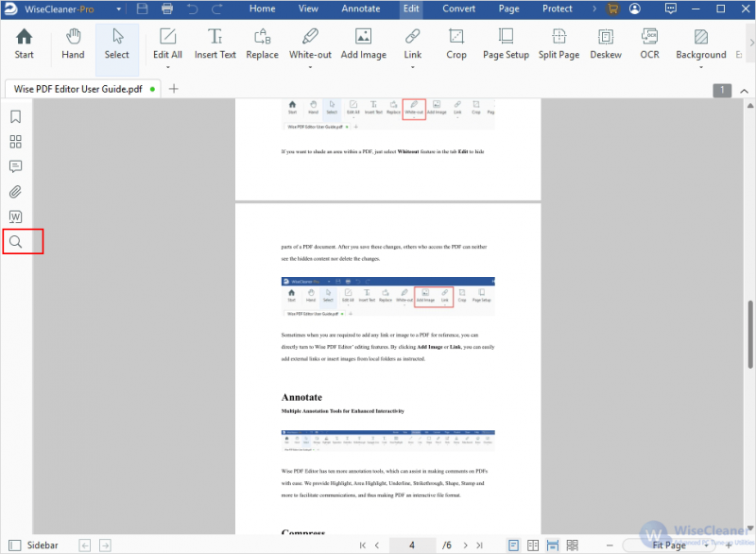The width and height of the screenshot is (756, 554).
Task: Click the Start home icon
Action: tap(24, 43)
